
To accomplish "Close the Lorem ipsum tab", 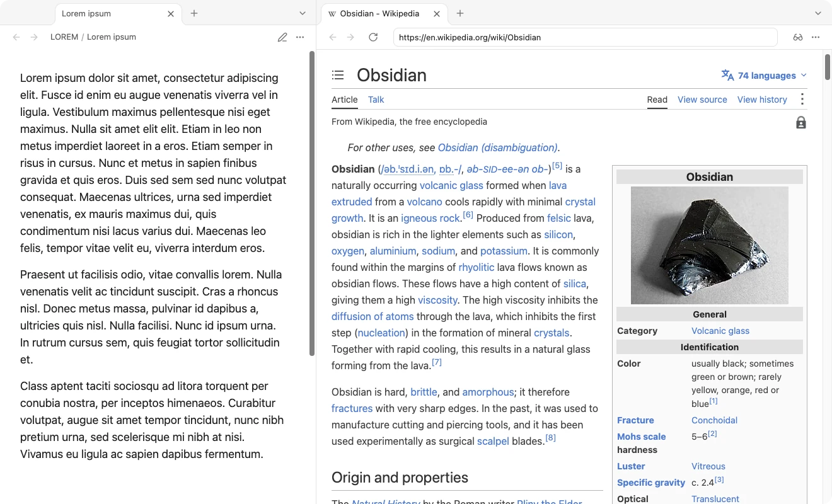I will pyautogui.click(x=171, y=13).
